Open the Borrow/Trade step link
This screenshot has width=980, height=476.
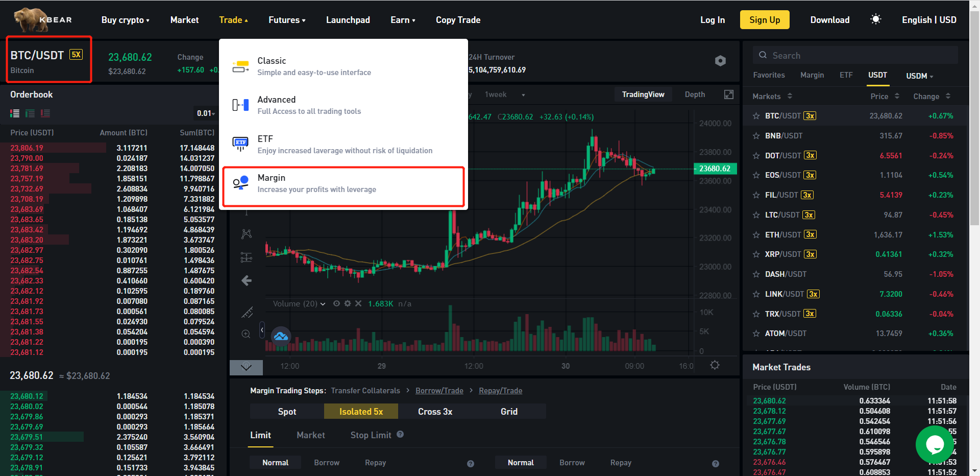[x=439, y=391]
